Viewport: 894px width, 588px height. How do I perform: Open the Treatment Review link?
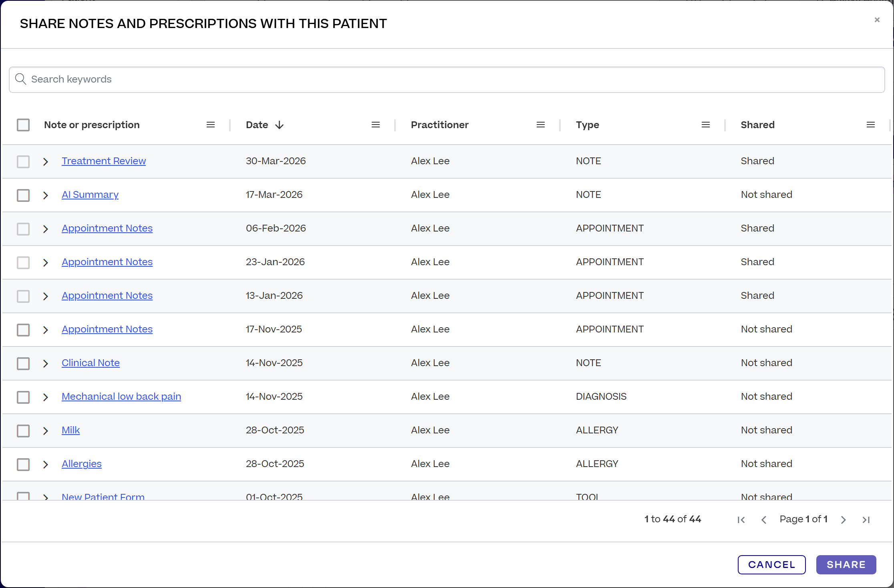click(104, 161)
